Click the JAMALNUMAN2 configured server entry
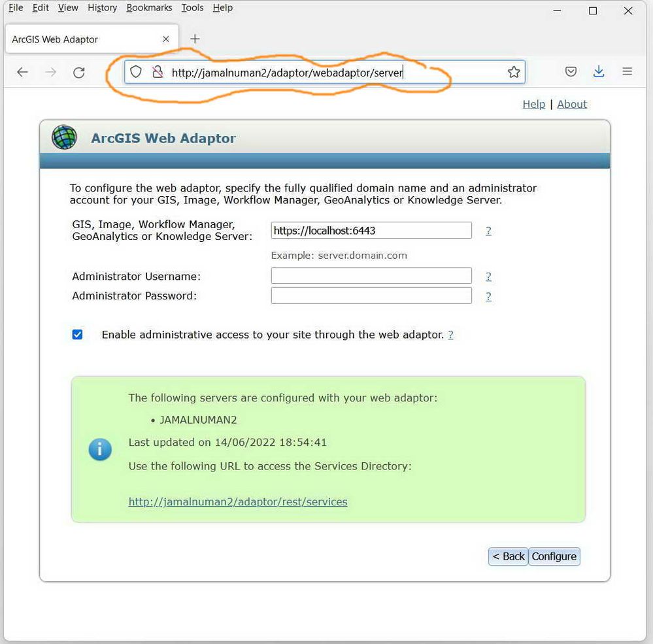 198,420
